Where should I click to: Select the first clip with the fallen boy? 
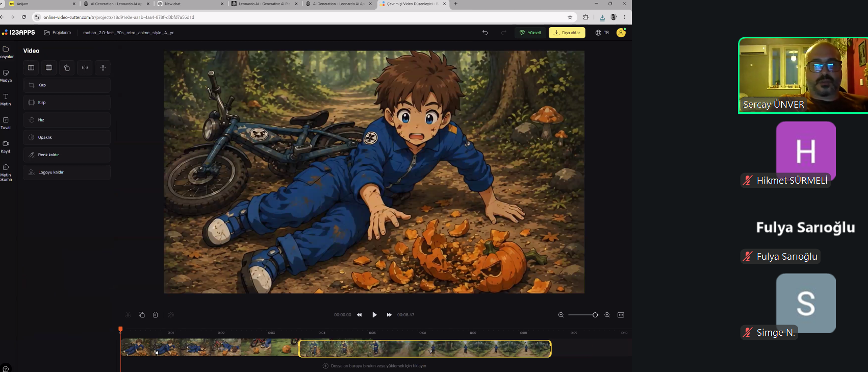tap(209, 348)
